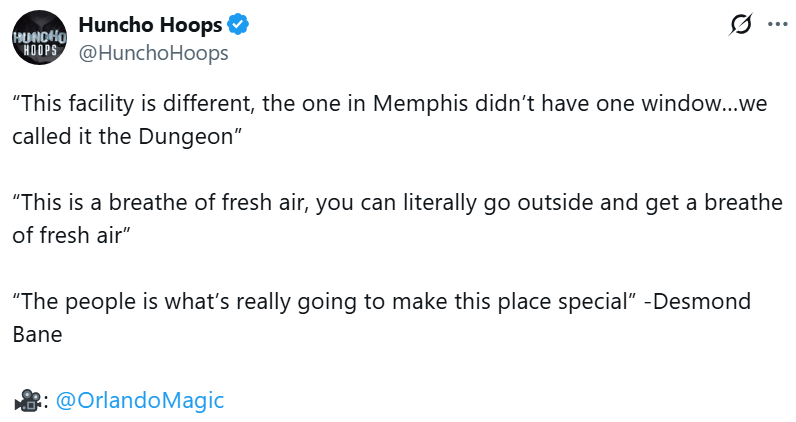Click the Huncho Hoops profile avatar
Screen dimensions: 796x422
[x=39, y=38]
